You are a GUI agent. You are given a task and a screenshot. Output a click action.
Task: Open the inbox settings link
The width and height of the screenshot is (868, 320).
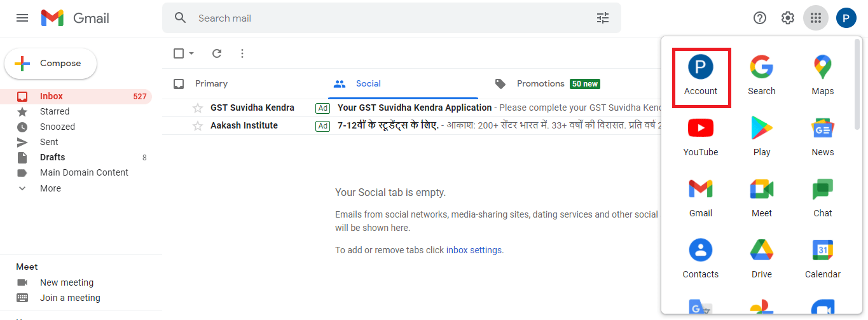click(x=474, y=250)
